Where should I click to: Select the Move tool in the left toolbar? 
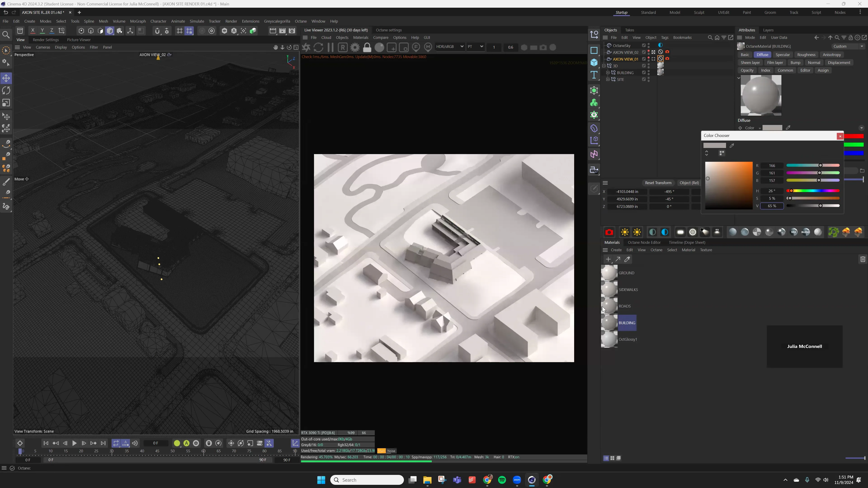(6, 78)
